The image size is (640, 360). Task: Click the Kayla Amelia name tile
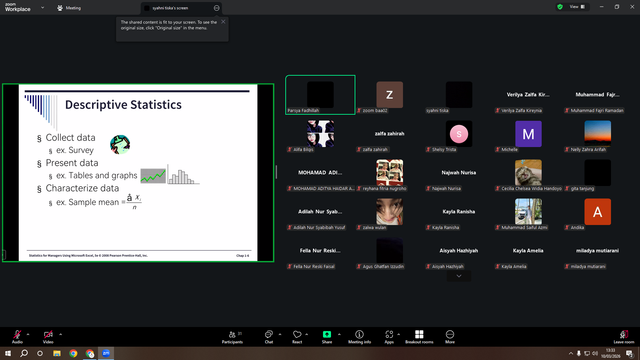(x=528, y=251)
